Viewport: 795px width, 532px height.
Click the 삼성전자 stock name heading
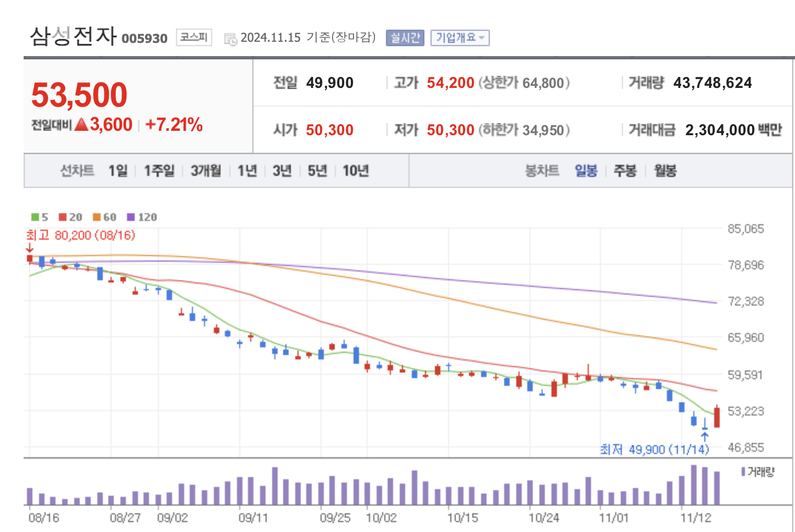[73, 36]
